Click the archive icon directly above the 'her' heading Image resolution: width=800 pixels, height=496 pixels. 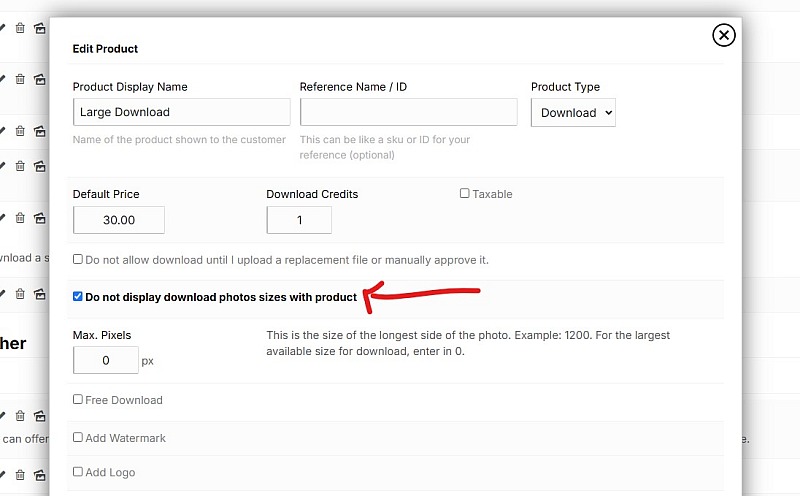(40, 294)
